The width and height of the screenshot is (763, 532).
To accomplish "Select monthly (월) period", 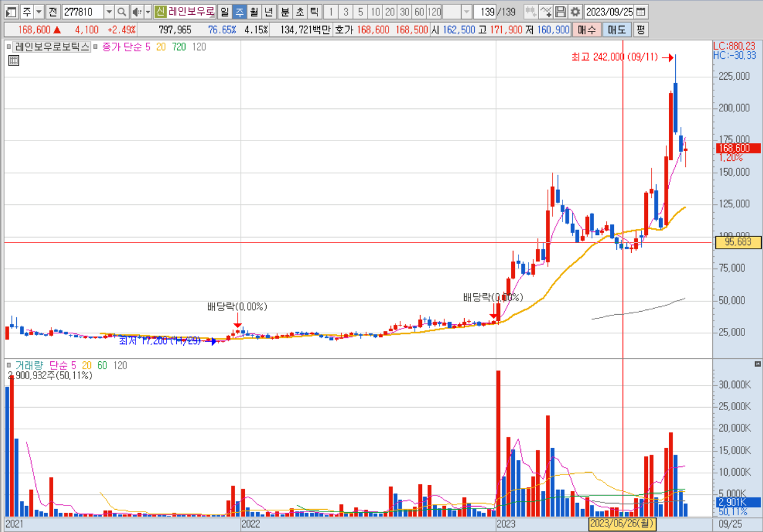I will tap(254, 11).
